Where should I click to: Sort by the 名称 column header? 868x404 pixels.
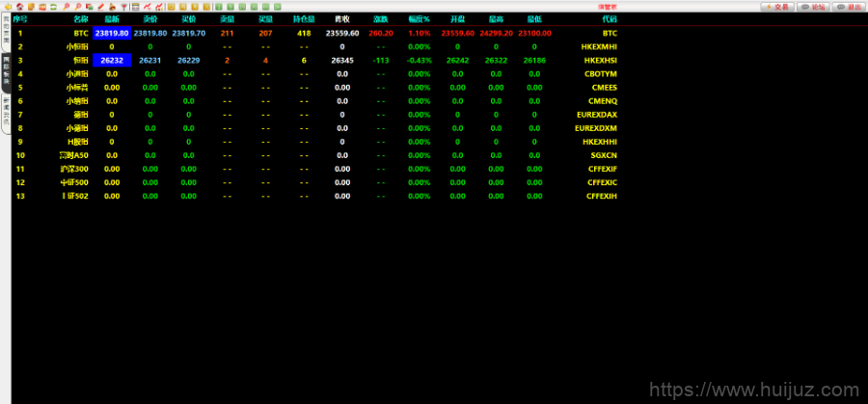tap(81, 19)
